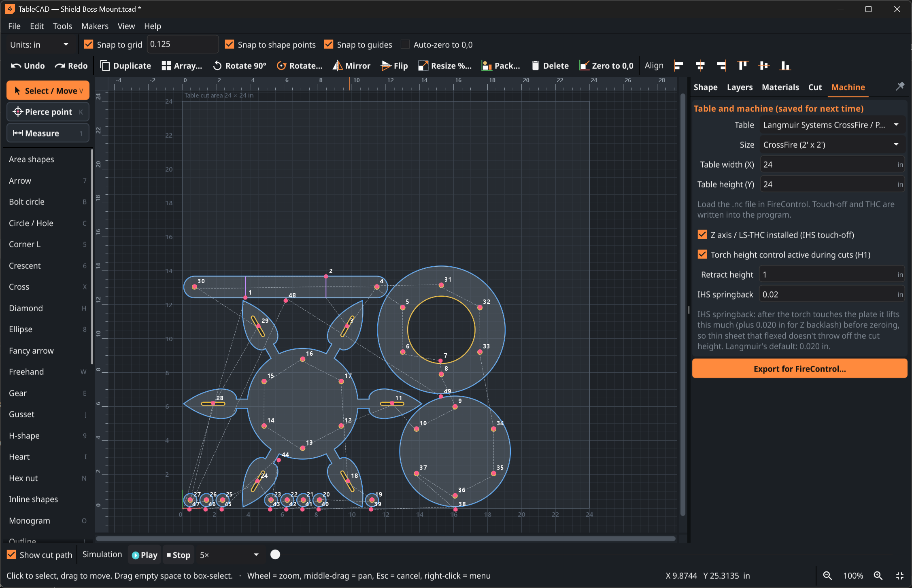
Task: Switch to the Cut tab
Action: coord(815,87)
